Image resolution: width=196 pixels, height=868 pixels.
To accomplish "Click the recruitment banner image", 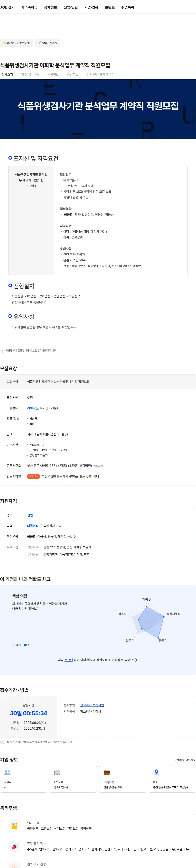I will tap(98, 109).
